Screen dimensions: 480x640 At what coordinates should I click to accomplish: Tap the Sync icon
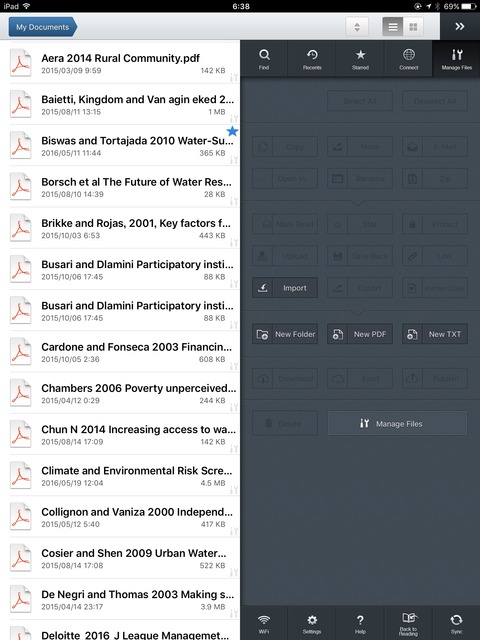[456, 624]
